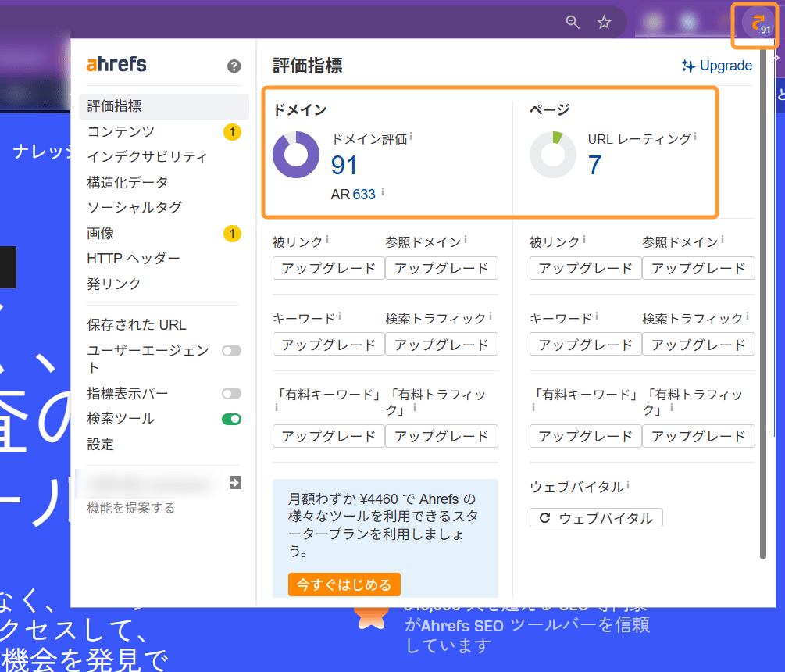Click the yellow badge next to 画像

coord(232,232)
